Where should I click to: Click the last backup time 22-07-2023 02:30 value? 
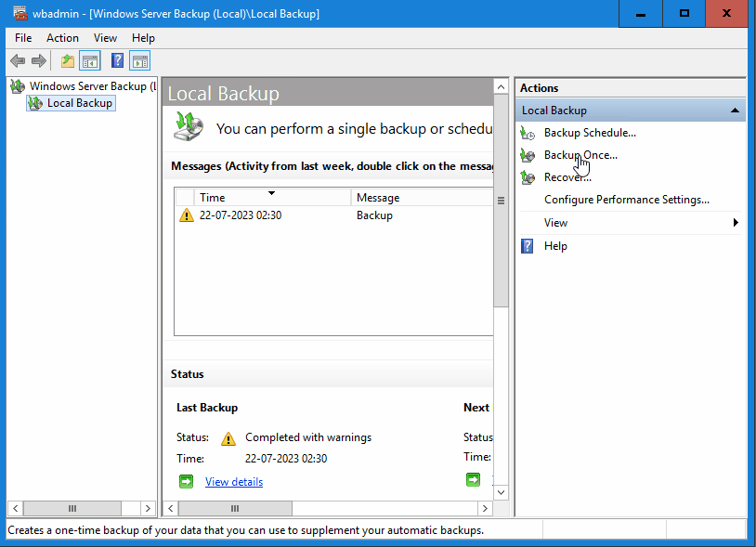tap(286, 459)
